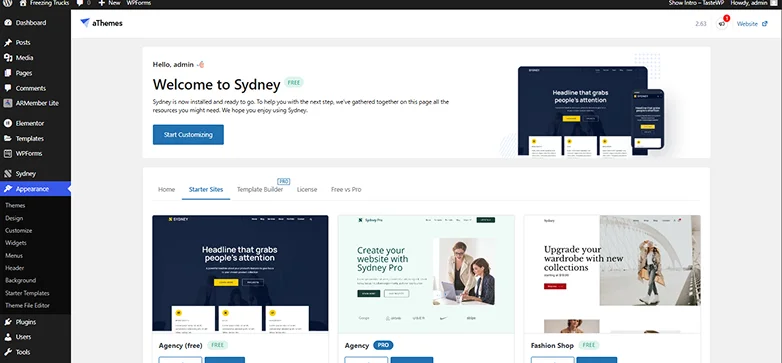
Task: Open Themes under Appearance
Action: (x=15, y=205)
